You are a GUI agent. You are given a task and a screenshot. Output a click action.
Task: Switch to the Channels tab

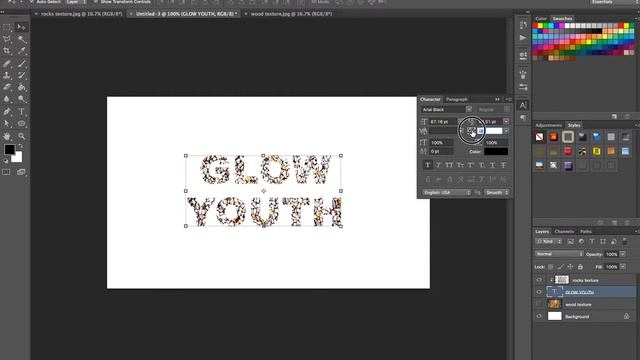pos(564,231)
